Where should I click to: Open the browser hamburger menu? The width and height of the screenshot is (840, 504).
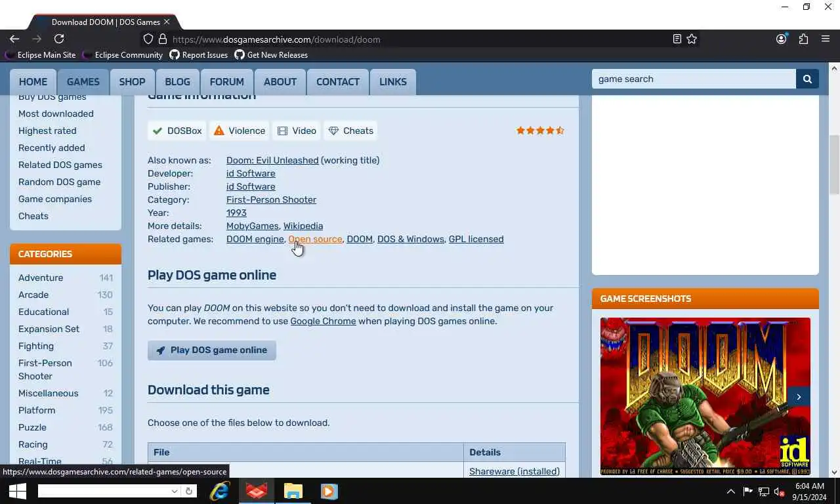826,39
